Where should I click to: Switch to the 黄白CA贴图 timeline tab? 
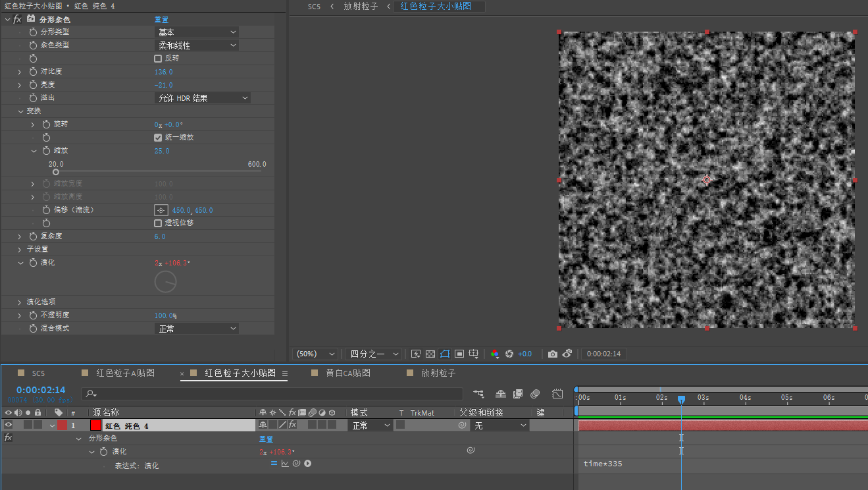click(x=348, y=373)
